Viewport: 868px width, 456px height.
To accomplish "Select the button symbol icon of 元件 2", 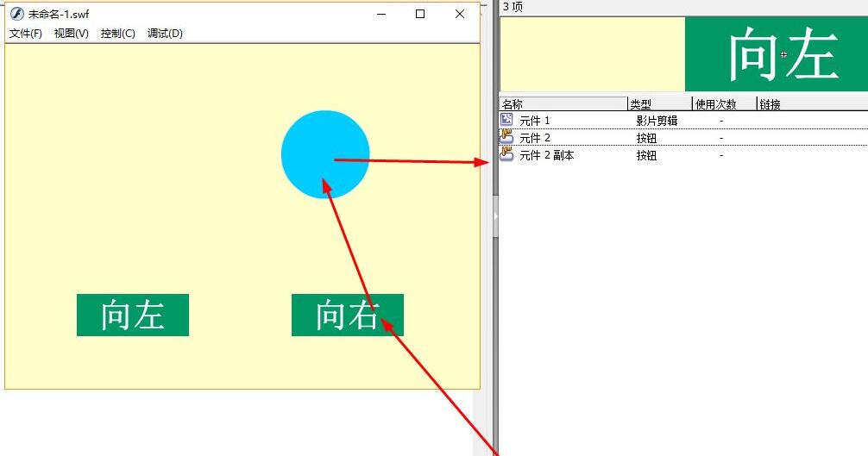I will click(506, 136).
